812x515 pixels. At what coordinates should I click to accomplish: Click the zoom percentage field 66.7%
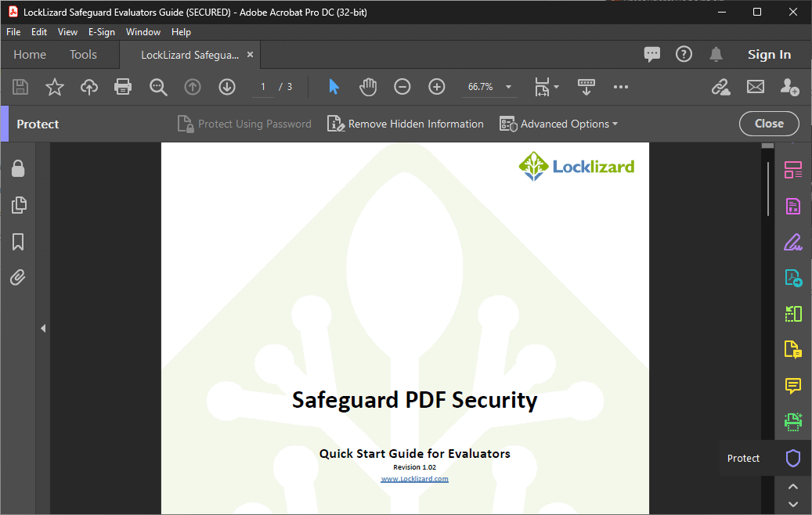pyautogui.click(x=481, y=87)
